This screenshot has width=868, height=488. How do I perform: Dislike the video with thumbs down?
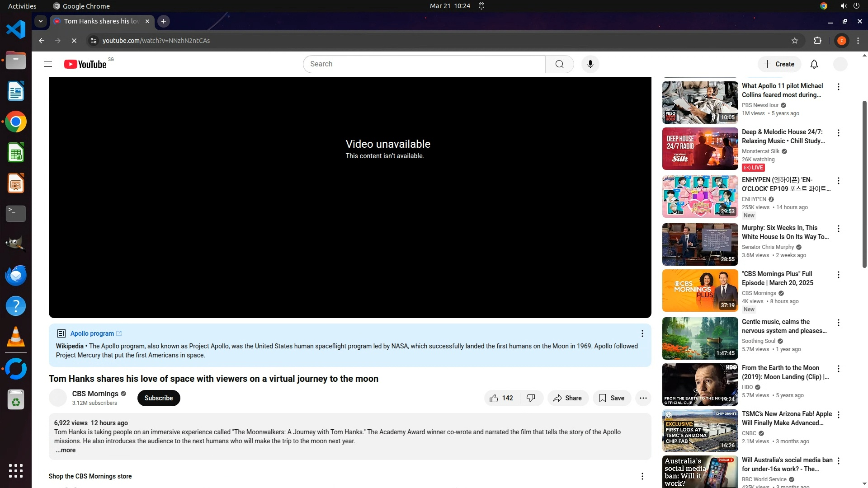click(x=531, y=398)
